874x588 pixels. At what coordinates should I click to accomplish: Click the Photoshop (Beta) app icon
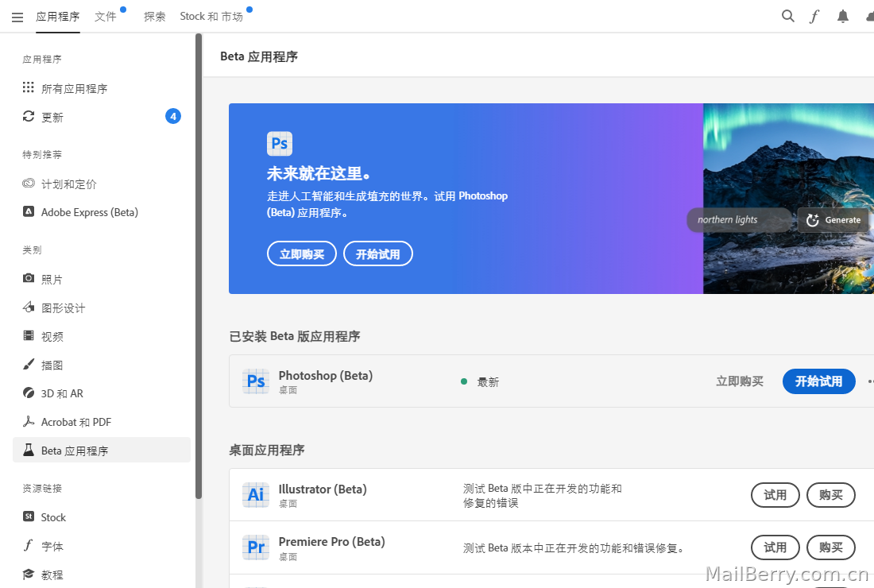tap(256, 381)
